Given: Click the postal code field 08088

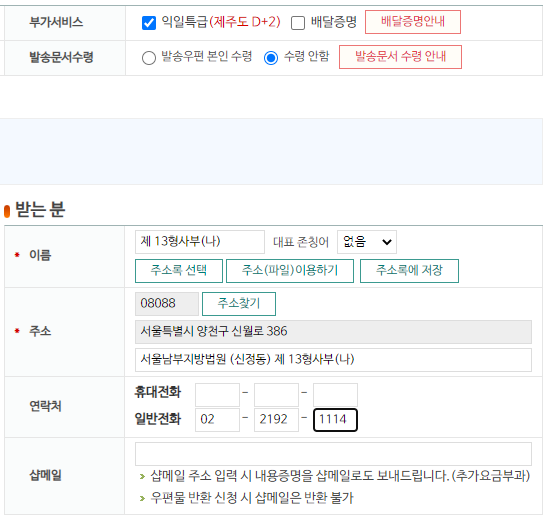Looking at the screenshot, I should click(167, 304).
